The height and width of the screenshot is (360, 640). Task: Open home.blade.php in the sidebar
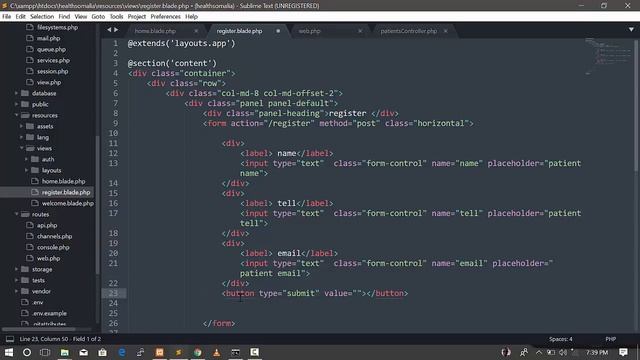click(x=63, y=181)
